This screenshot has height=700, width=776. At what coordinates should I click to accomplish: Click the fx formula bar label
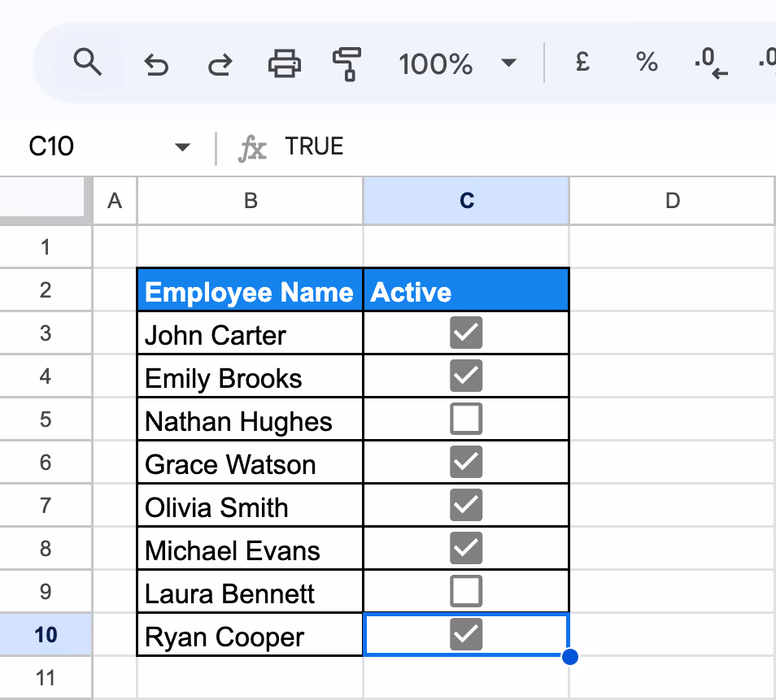point(253,148)
